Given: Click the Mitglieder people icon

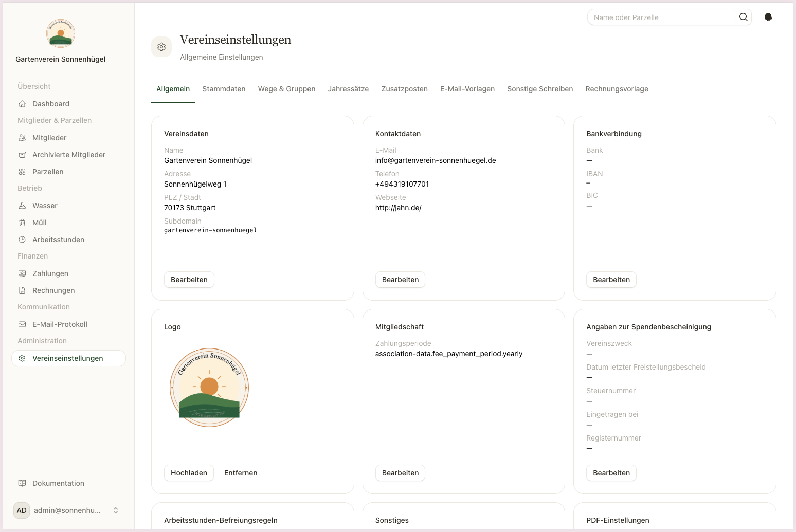Looking at the screenshot, I should pos(22,138).
